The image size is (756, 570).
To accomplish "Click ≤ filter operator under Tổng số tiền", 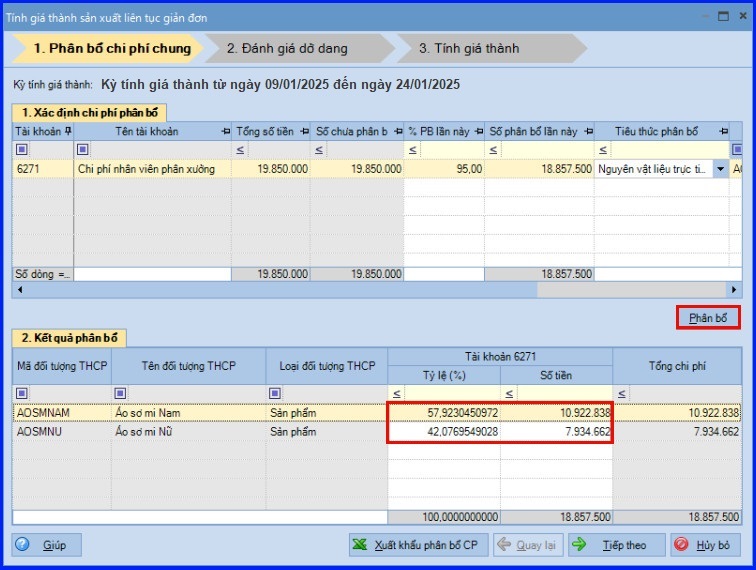I will 237,150.
